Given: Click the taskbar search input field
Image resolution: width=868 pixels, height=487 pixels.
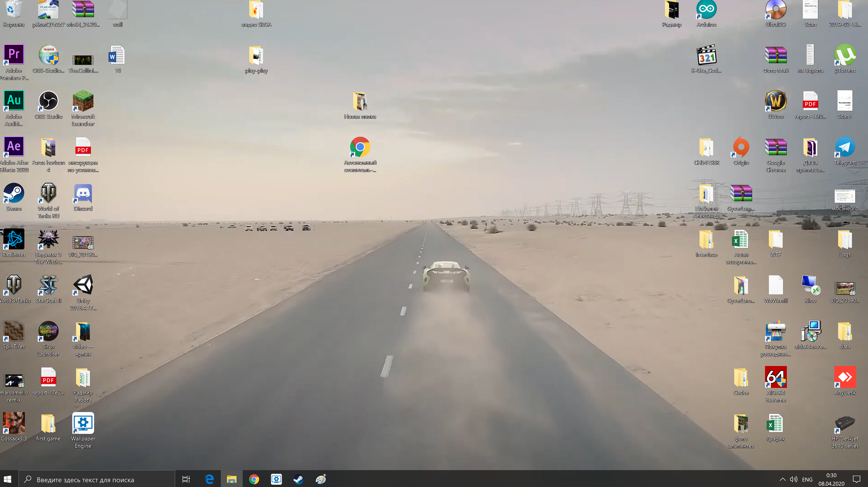Looking at the screenshot, I should [x=97, y=479].
